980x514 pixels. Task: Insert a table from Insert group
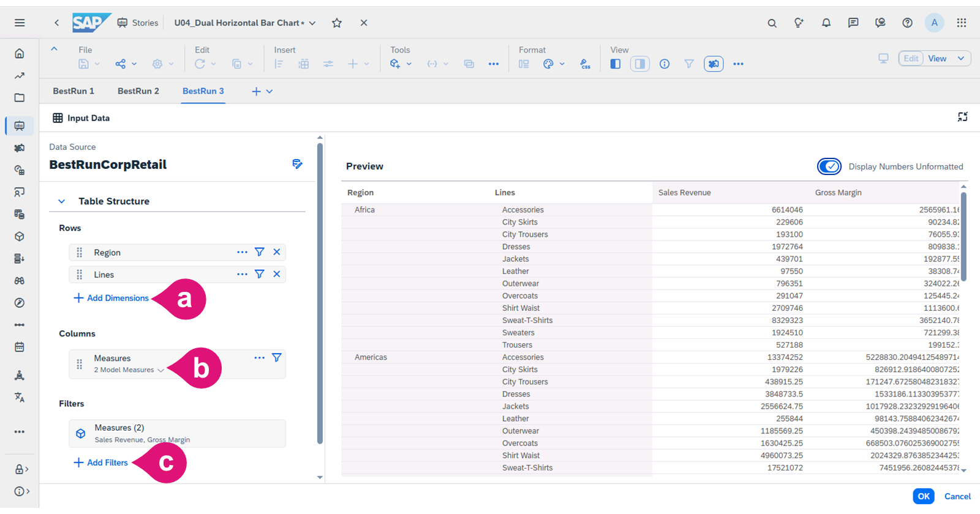pos(304,64)
